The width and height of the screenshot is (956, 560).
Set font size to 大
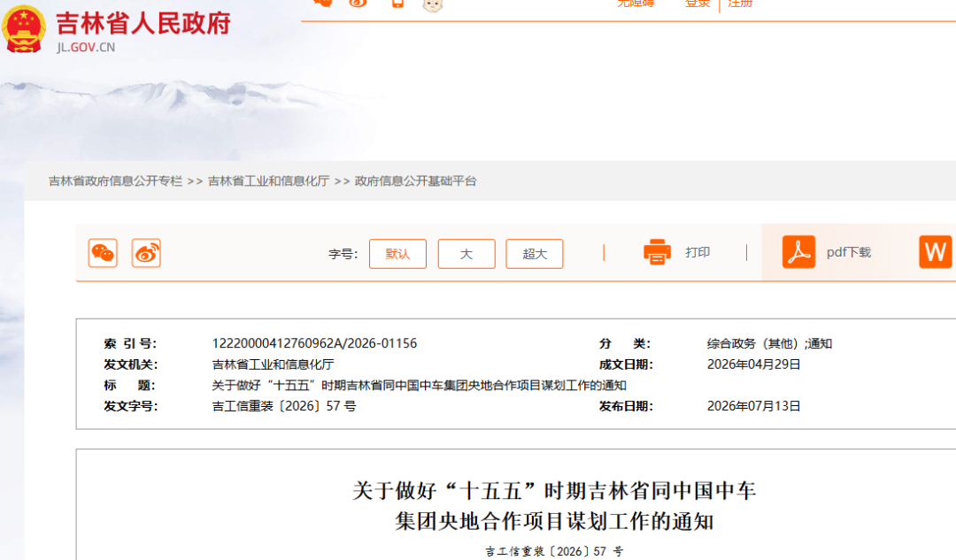pyautogui.click(x=466, y=254)
